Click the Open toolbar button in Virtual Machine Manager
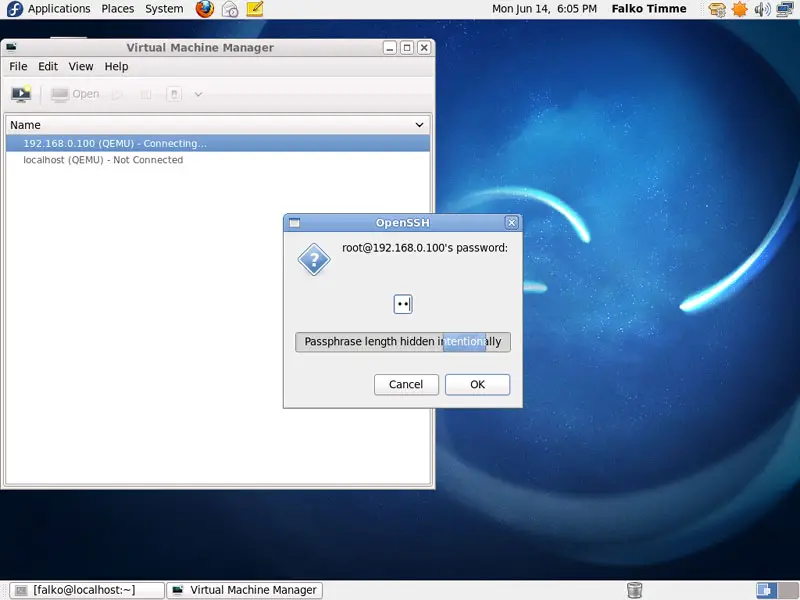Viewport: 800px width, 600px height. (75, 94)
